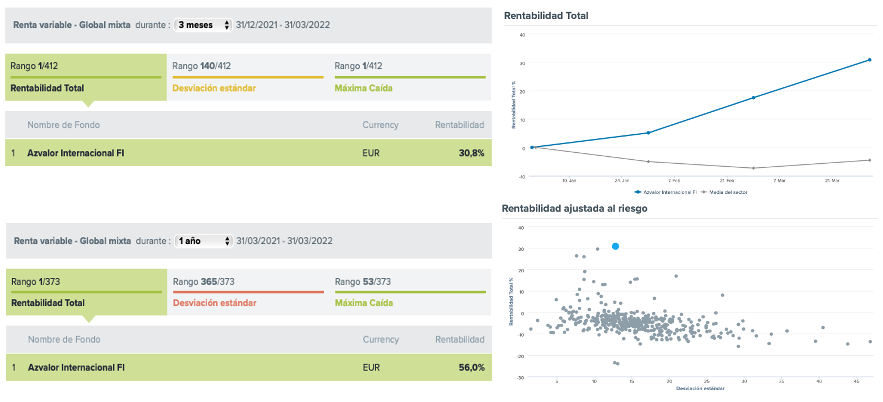Sort bottom table by Currency column
This screenshot has width=883, height=402.
(380, 340)
